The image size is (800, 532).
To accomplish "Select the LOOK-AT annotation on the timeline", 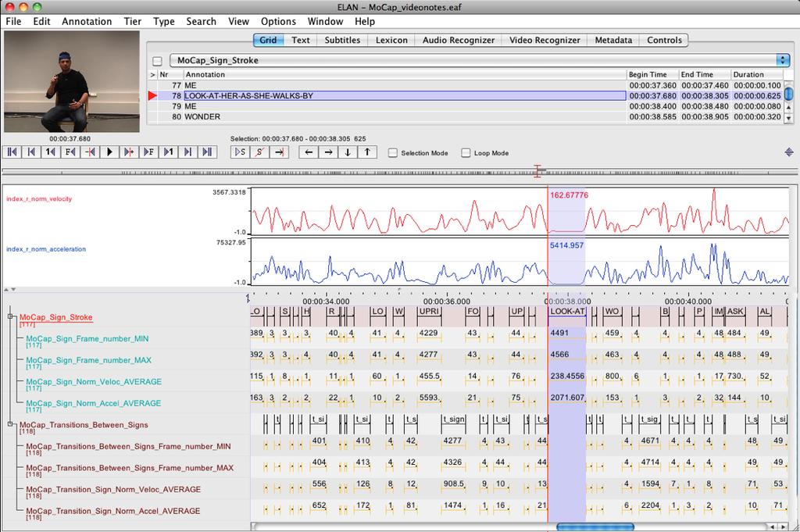I will pyautogui.click(x=567, y=312).
